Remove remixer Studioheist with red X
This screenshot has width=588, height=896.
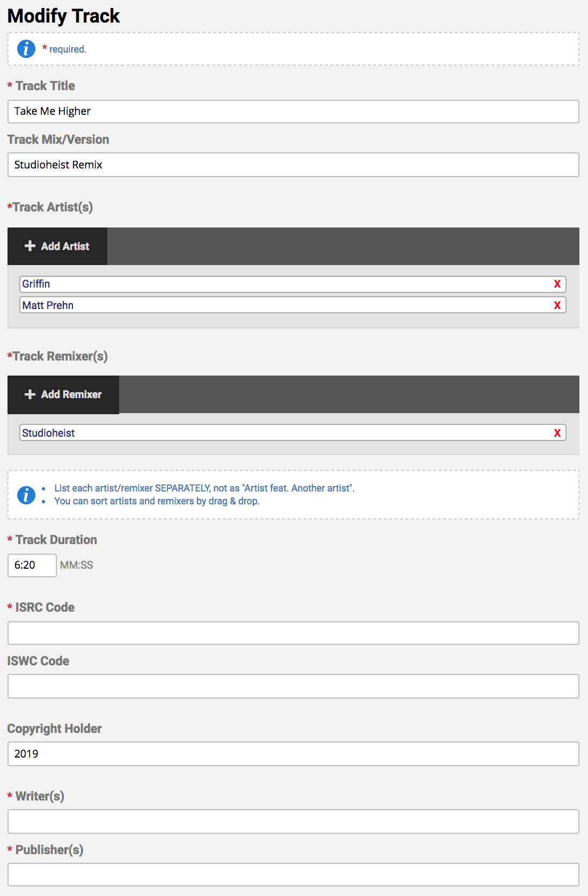coord(557,433)
